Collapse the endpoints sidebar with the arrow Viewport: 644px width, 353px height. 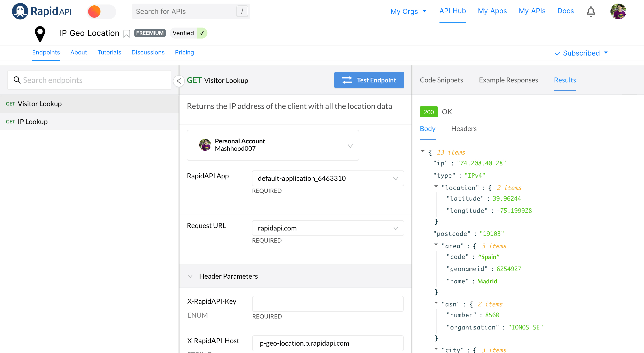[x=179, y=81]
